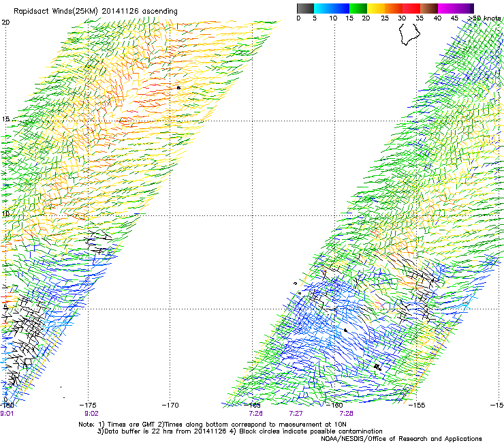The height and width of the screenshot is (443, 504).
Task: Click the latitude '10' label on left axis
Action: 5,214
